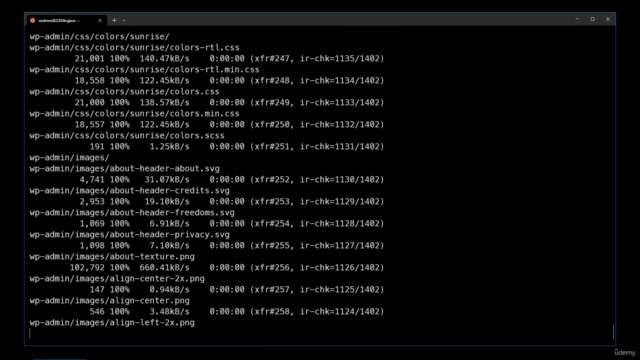This screenshot has width=640, height=360.
Task: Click about-header-credits.svg file path
Action: [129, 191]
